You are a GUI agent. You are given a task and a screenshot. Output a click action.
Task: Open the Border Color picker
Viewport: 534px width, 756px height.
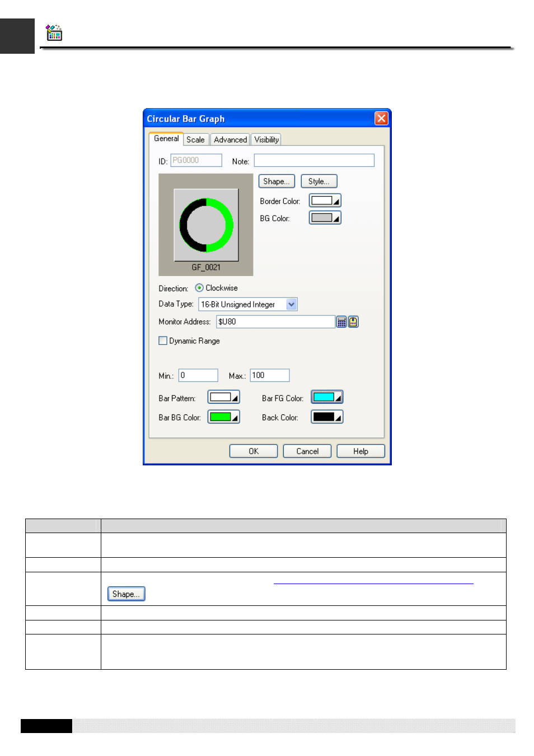pyautogui.click(x=325, y=200)
